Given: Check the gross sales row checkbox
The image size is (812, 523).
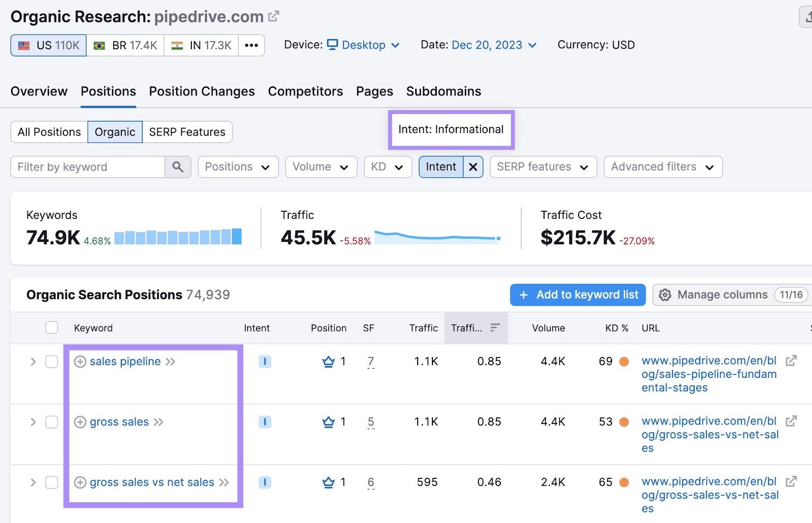Looking at the screenshot, I should [x=51, y=422].
